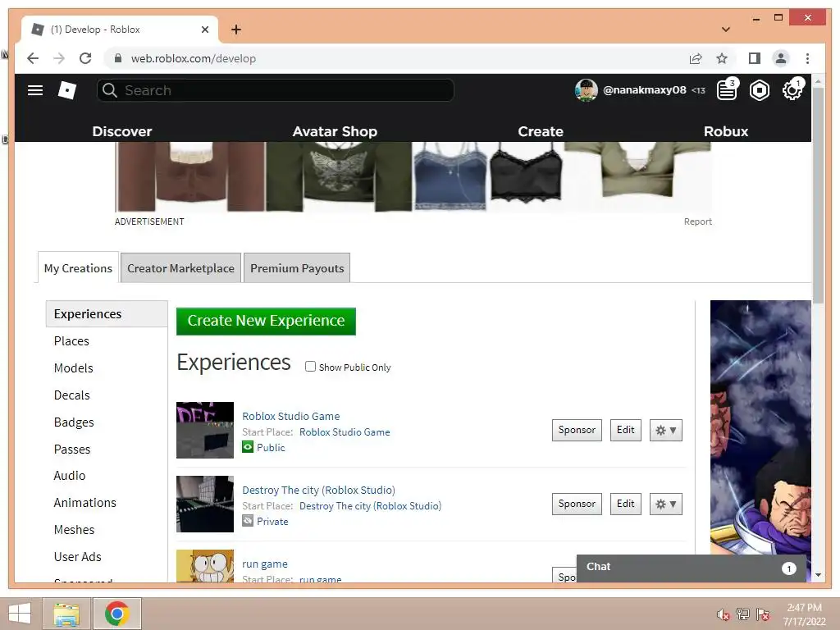Open the Action Center flag tray icon
Viewport: 840px width, 630px height.
[763, 614]
